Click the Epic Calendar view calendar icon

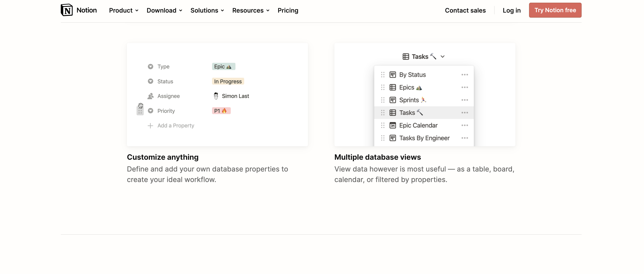[392, 125]
